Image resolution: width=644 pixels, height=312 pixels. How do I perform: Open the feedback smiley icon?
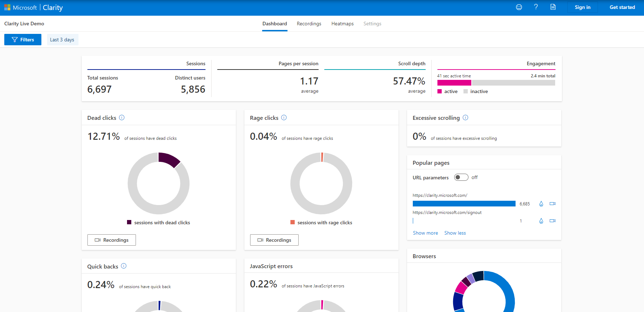click(x=519, y=7)
